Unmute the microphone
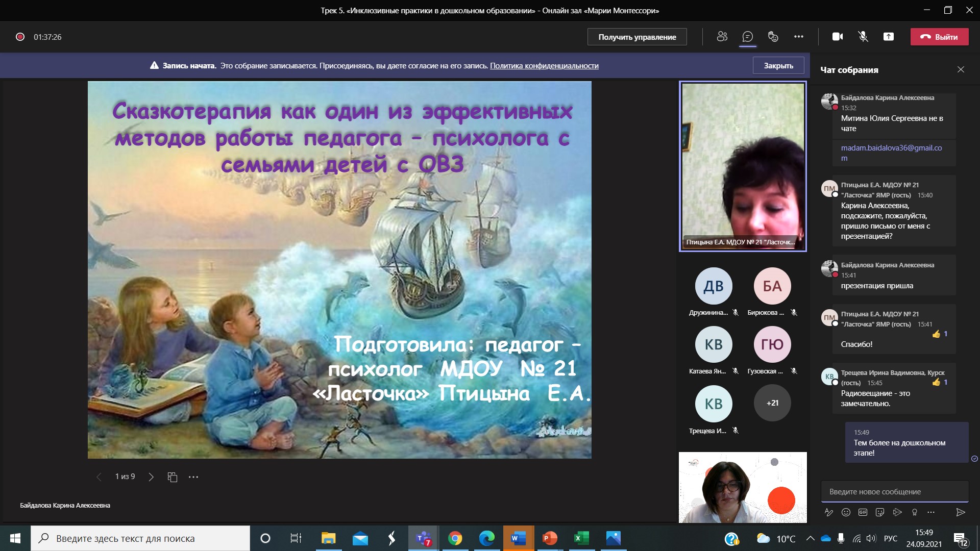Screen dimensions: 980x551 point(863,37)
